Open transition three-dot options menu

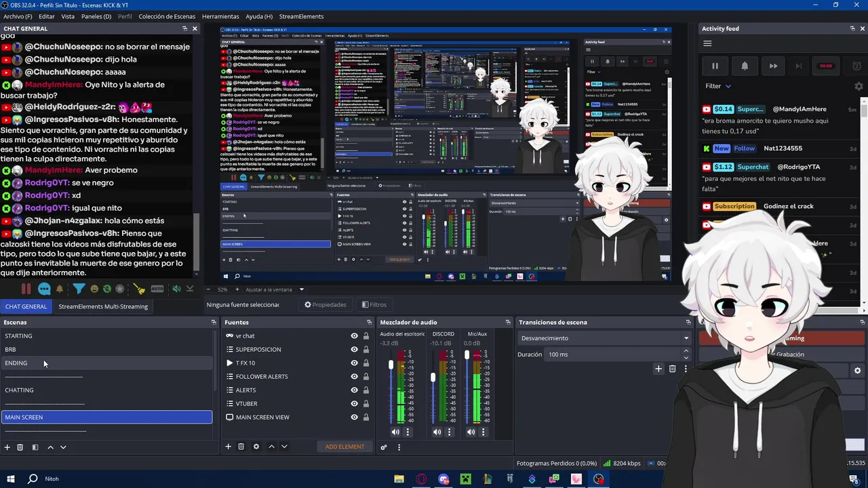tap(686, 369)
